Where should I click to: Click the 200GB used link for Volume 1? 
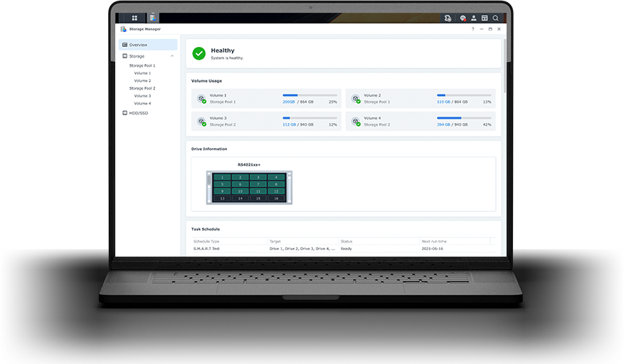(288, 102)
